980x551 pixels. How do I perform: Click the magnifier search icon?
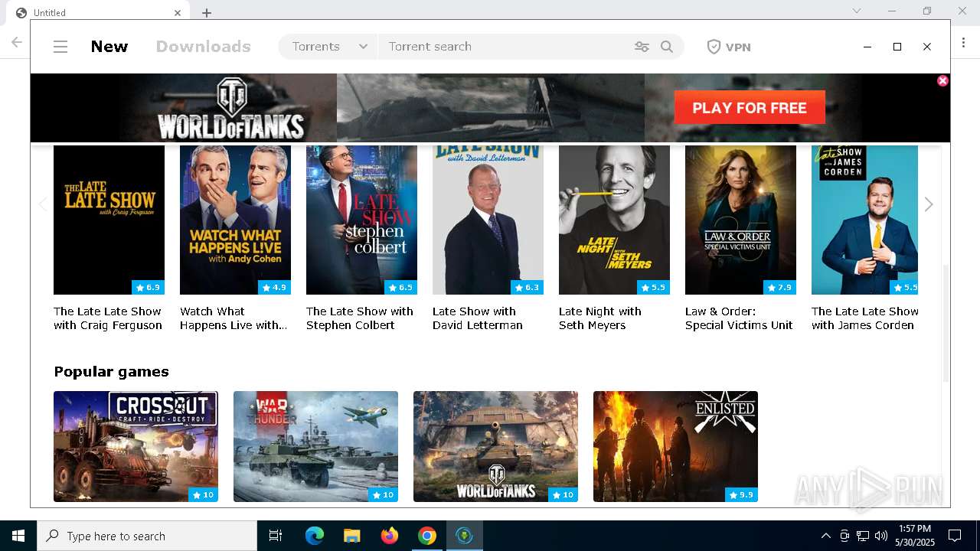(667, 47)
